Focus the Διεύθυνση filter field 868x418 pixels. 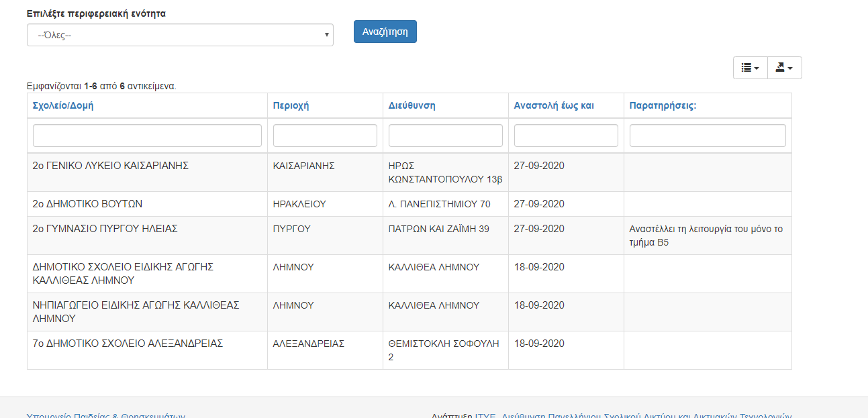point(445,136)
